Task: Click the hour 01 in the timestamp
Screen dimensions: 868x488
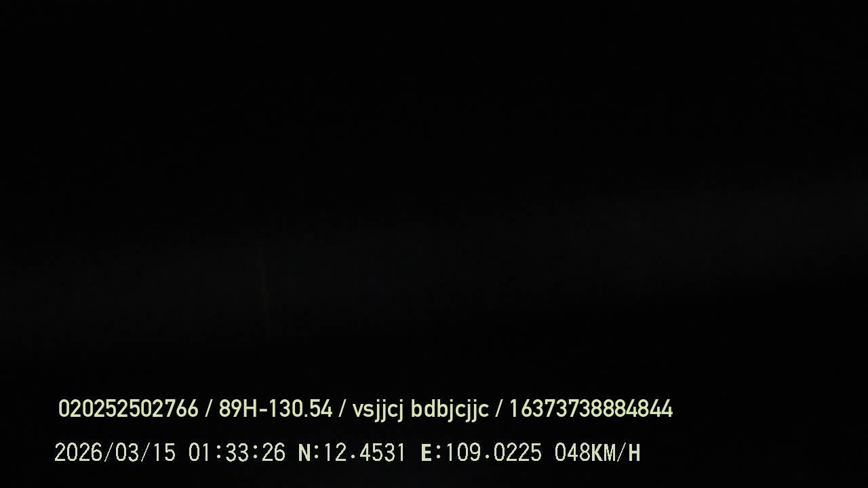Action: click(200, 453)
